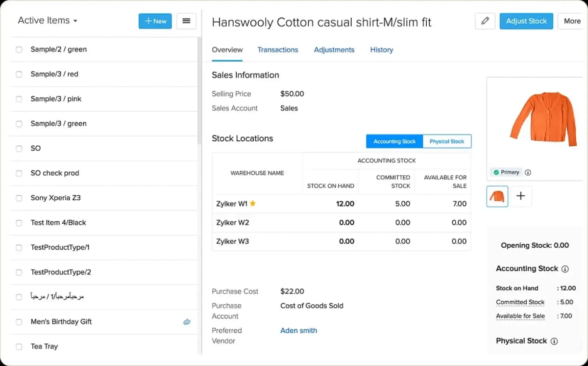This screenshot has height=366, width=588.
Task: Open preferred vendor Aden smith
Action: 298,330
